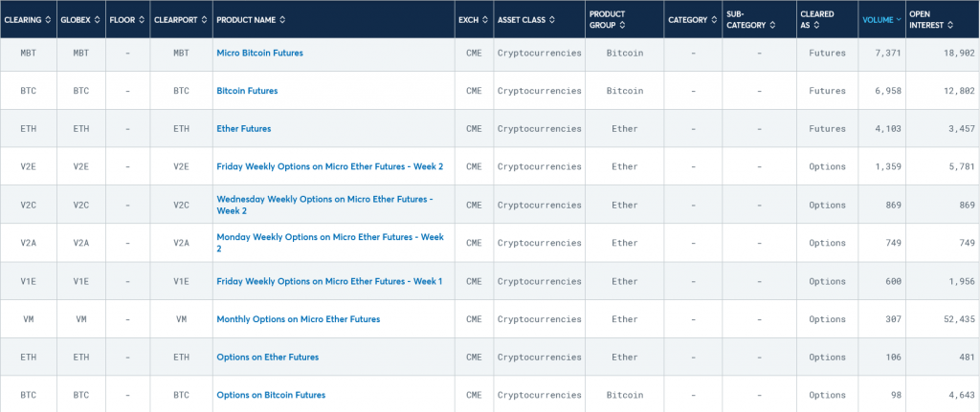
Task: Sort by Sub-Category arrow icon
Action: coord(772,26)
